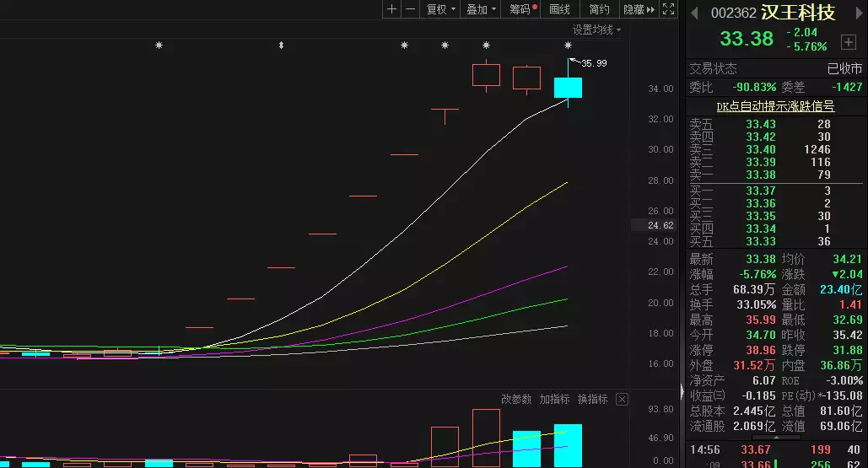868x468 pixels.
Task: Click the 换指标 switch indicator button
Action: click(x=593, y=399)
